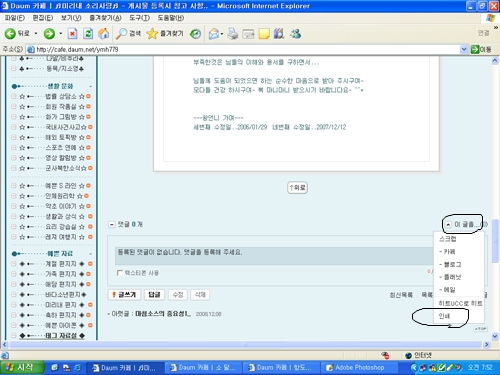
Task: Open the 파일(F) menu
Action: (x=15, y=18)
